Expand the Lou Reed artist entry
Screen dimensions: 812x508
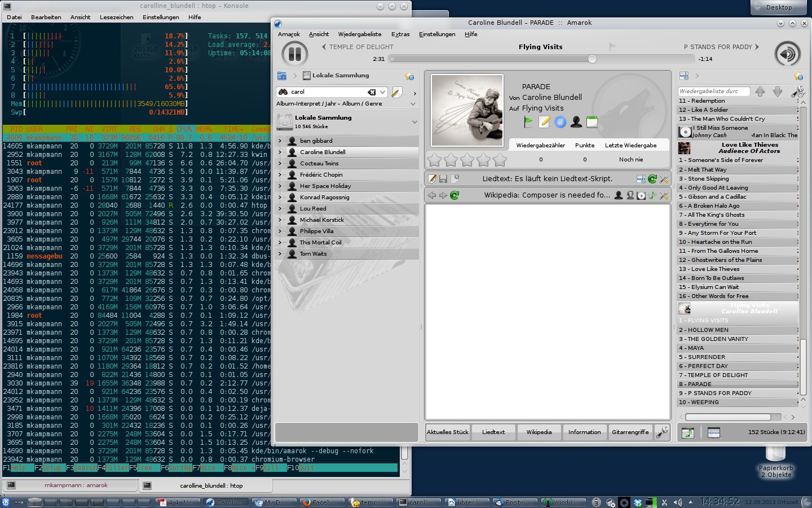(280, 209)
